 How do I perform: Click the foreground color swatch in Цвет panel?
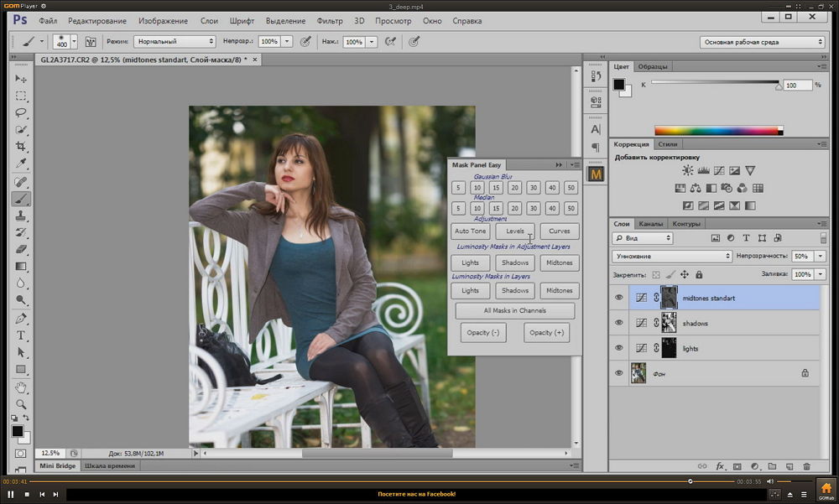pos(619,84)
